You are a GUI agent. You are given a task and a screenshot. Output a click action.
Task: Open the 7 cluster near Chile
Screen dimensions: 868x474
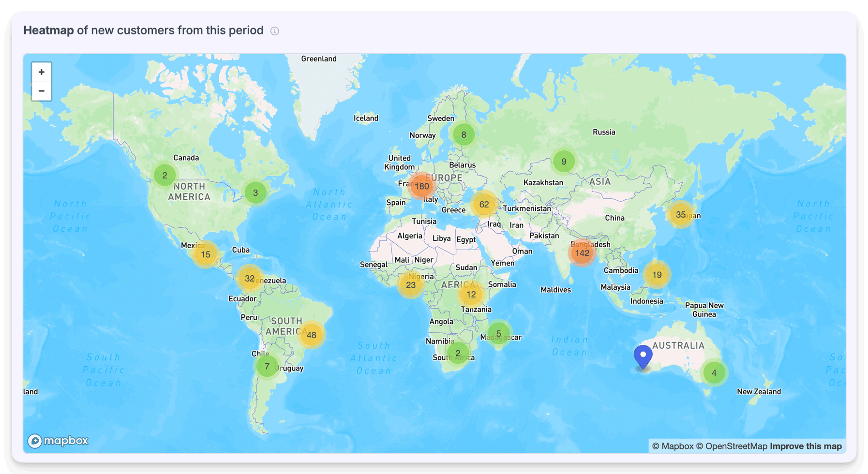(267, 366)
